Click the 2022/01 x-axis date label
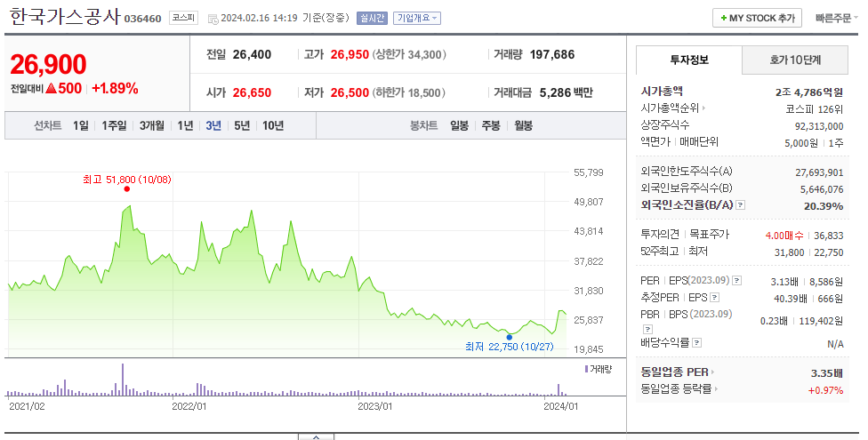868x440 pixels. [x=189, y=406]
